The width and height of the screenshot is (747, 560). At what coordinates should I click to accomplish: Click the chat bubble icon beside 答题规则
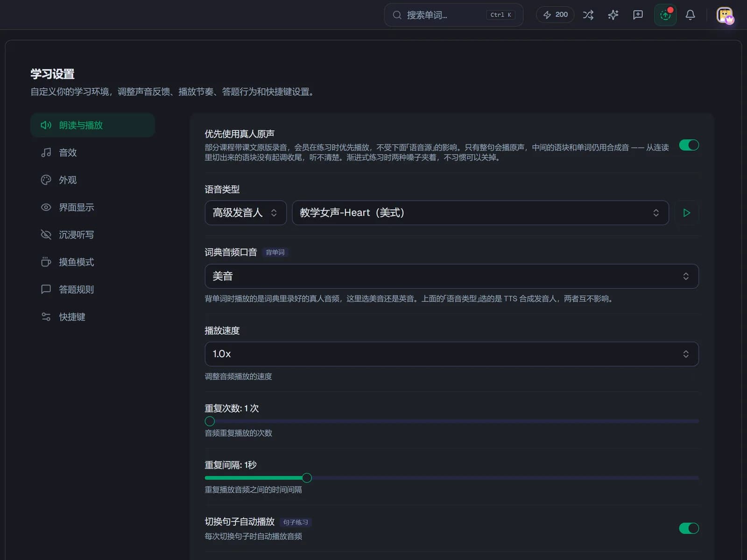pos(46,289)
